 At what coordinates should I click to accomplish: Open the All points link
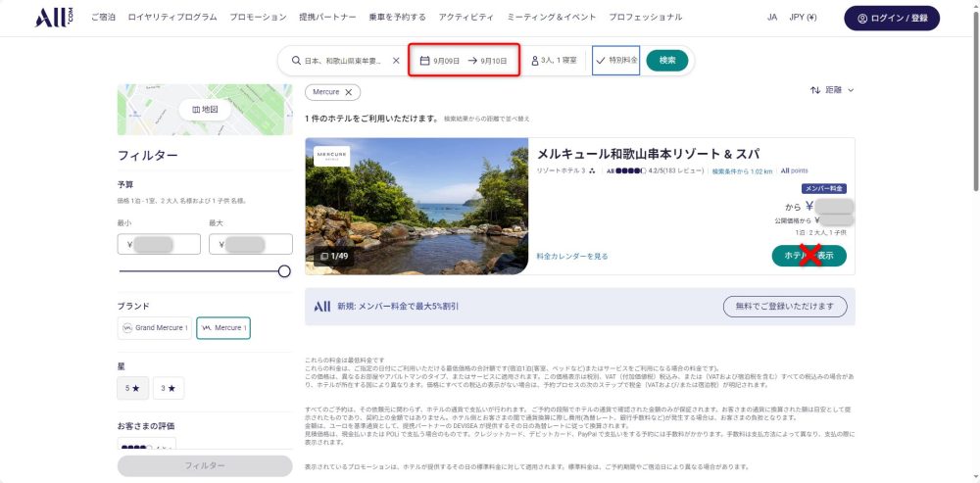(794, 170)
